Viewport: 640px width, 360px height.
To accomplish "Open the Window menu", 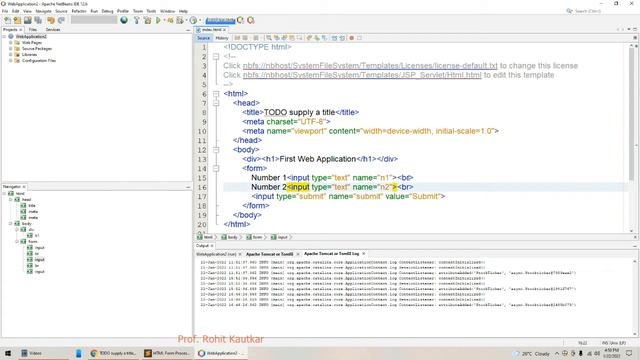I will coord(167,11).
